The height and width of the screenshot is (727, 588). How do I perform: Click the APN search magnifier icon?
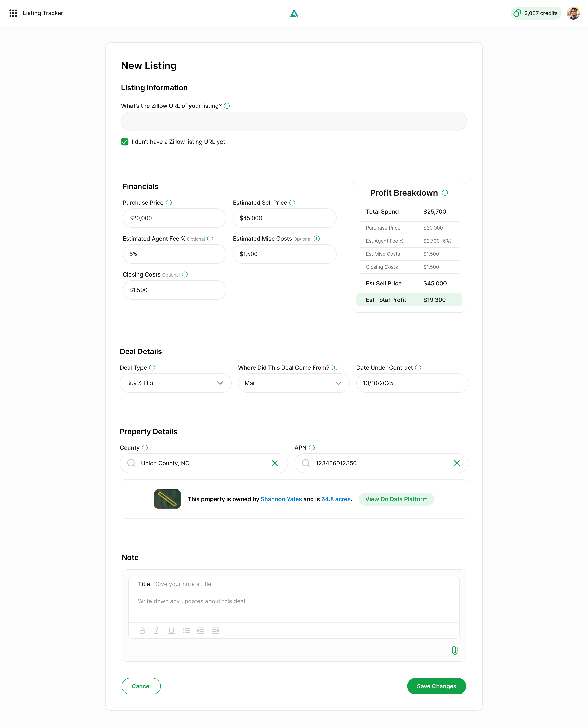click(x=306, y=463)
